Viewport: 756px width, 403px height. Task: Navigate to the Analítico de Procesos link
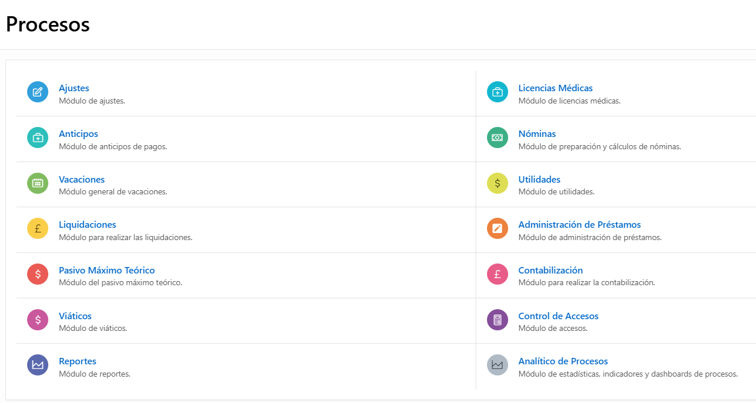[x=563, y=361]
